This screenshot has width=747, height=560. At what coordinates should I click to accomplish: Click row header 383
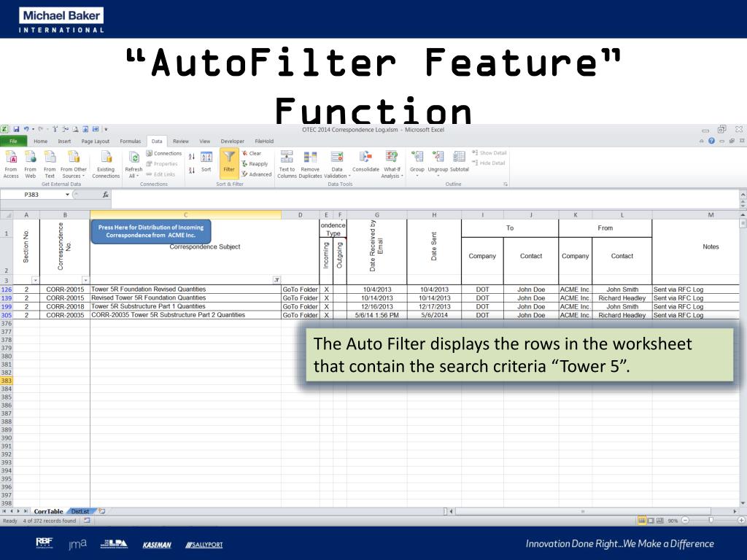(6, 381)
